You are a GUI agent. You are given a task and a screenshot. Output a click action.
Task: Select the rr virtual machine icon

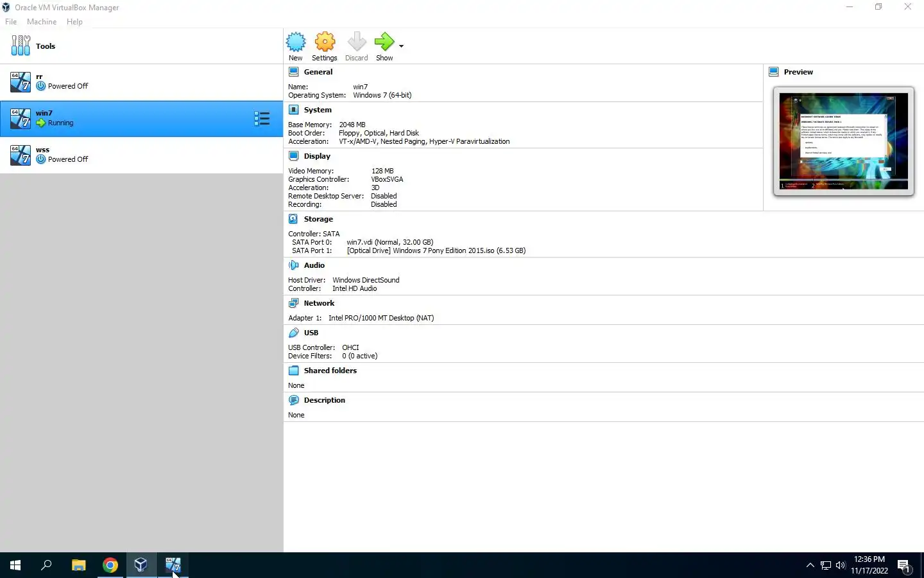(x=20, y=82)
